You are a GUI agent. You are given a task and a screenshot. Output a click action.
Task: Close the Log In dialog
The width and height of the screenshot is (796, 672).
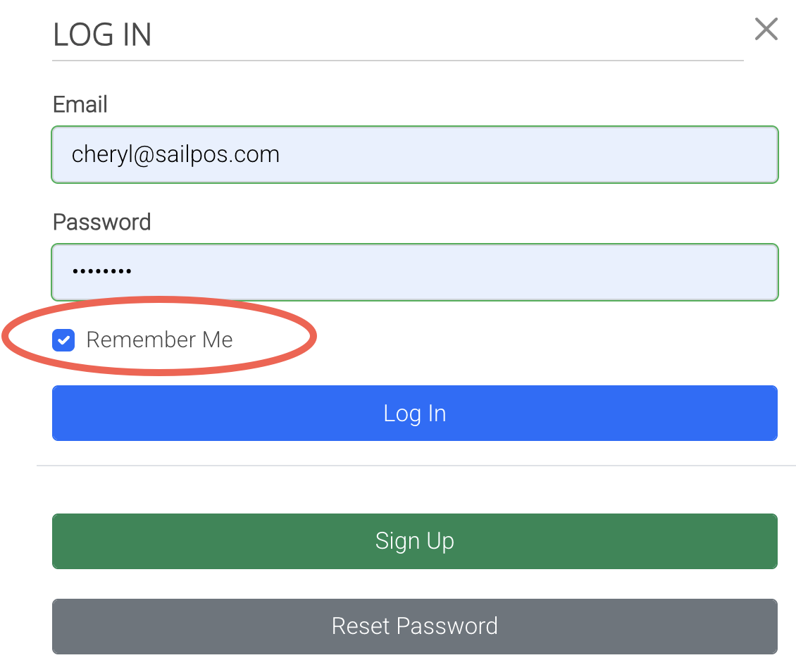point(766,30)
